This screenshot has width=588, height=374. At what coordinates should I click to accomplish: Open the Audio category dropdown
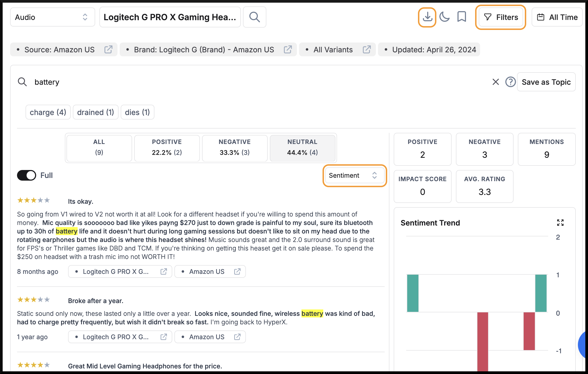pyautogui.click(x=52, y=17)
